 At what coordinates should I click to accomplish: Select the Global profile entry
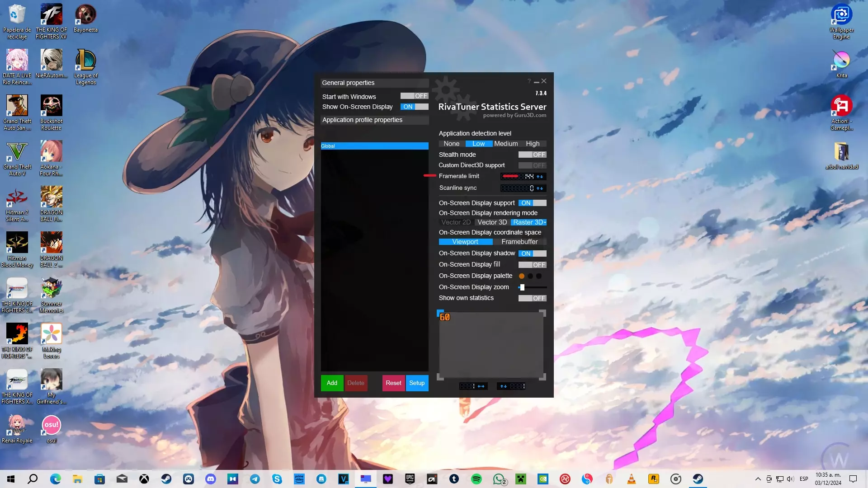point(374,146)
